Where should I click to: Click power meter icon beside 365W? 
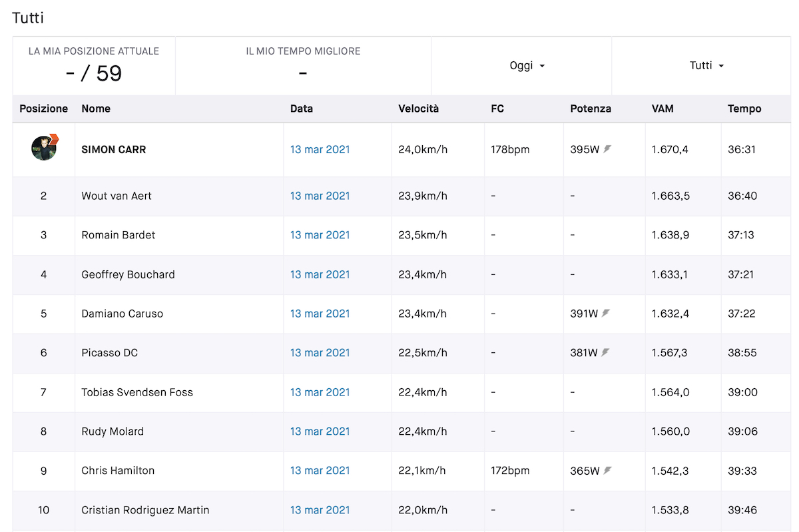[x=607, y=471]
